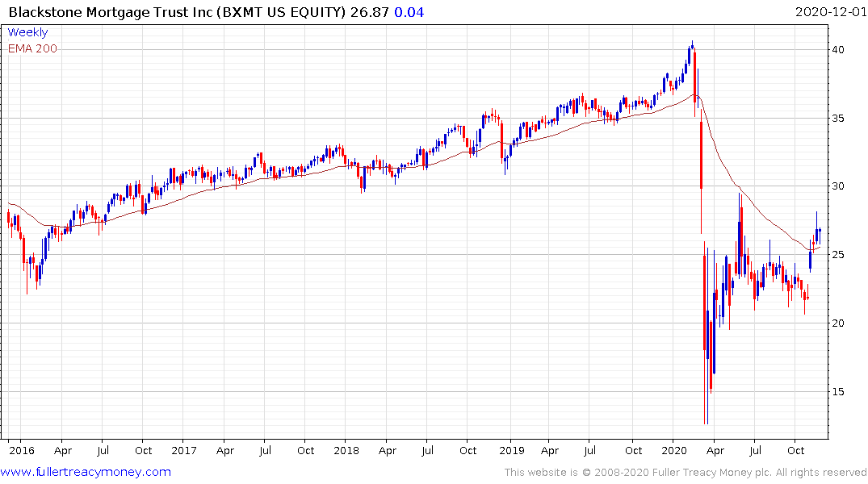The height and width of the screenshot is (484, 868).
Task: Click the Jul label following 2019
Action: coord(589,451)
